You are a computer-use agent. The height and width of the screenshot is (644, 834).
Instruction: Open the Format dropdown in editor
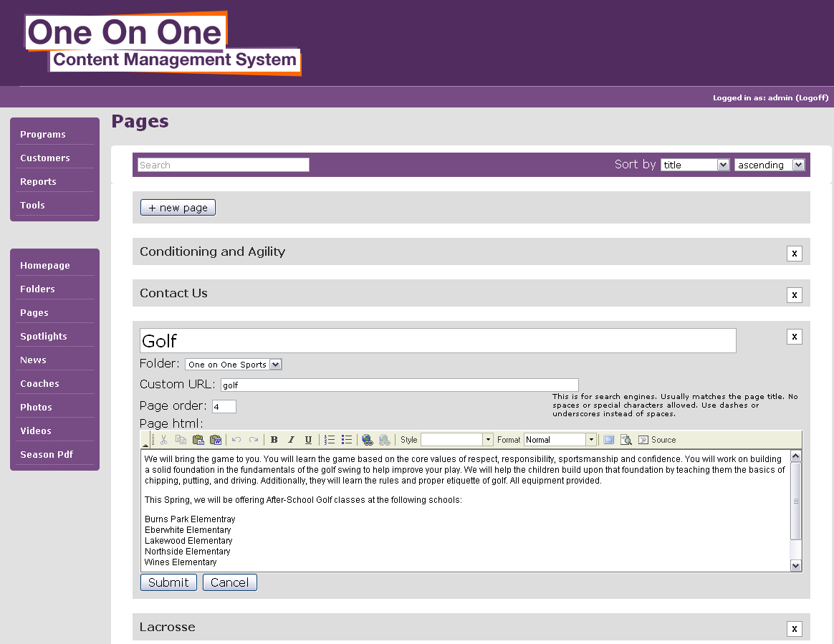[560, 440]
